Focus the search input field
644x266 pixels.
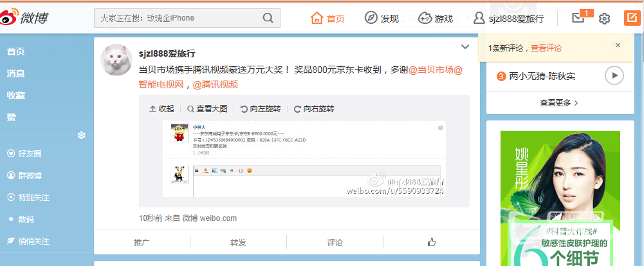click(187, 18)
